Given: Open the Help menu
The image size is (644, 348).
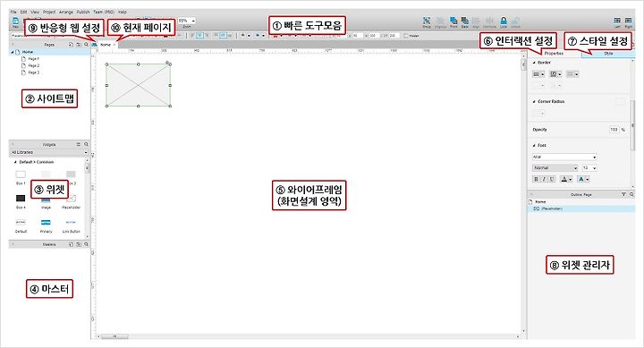Looking at the screenshot, I should [x=123, y=12].
